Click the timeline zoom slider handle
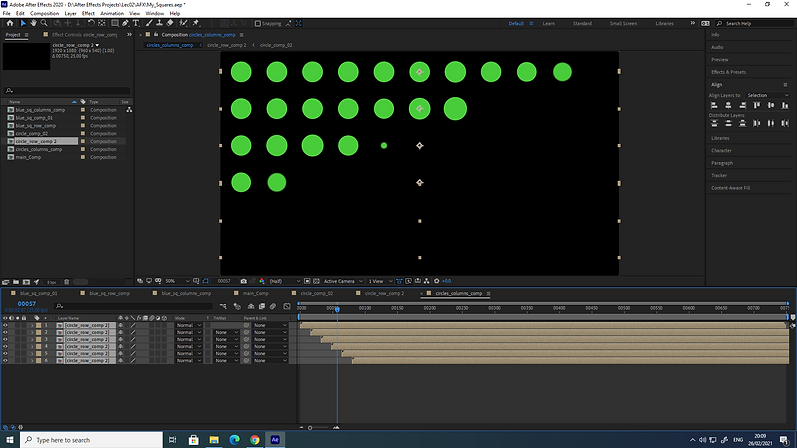The height and width of the screenshot is (448, 797). pyautogui.click(x=310, y=428)
